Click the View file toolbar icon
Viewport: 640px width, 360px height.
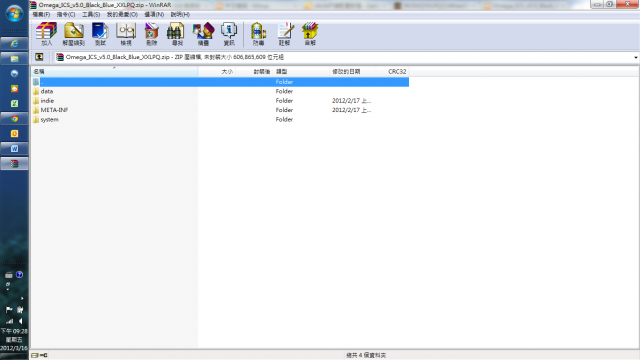(126, 34)
